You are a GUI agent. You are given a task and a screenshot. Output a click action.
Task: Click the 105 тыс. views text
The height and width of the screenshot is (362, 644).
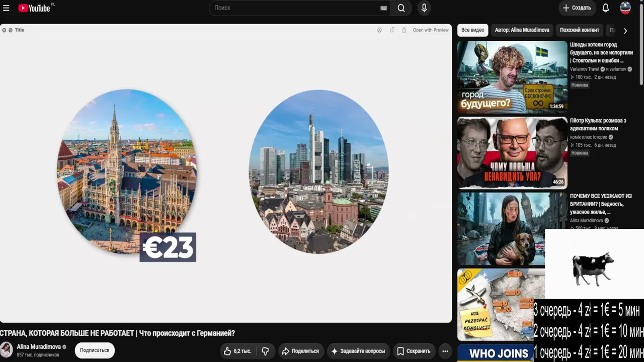click(584, 145)
